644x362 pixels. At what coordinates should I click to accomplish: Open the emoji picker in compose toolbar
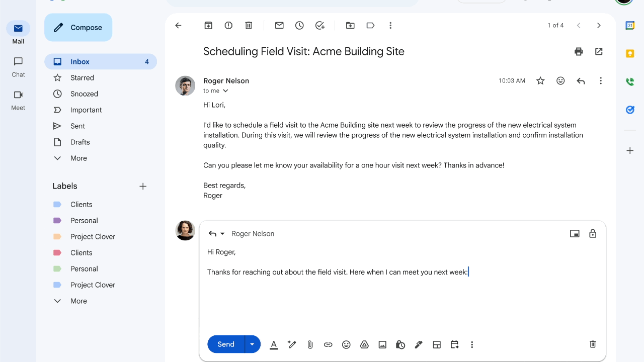346,344
